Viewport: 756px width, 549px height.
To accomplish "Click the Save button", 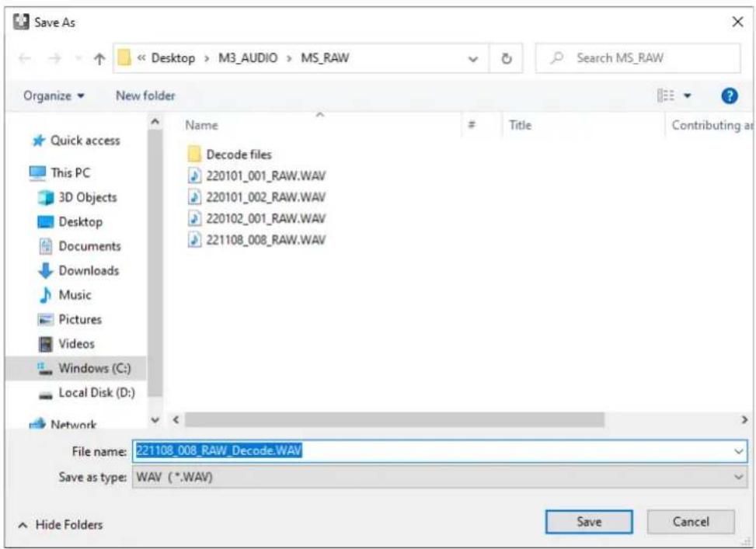I will tap(589, 522).
